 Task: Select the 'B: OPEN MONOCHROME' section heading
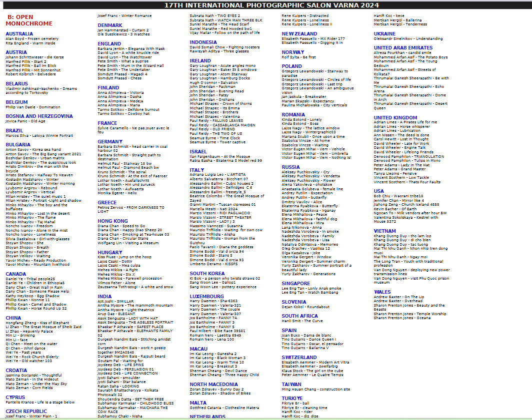point(29,20)
